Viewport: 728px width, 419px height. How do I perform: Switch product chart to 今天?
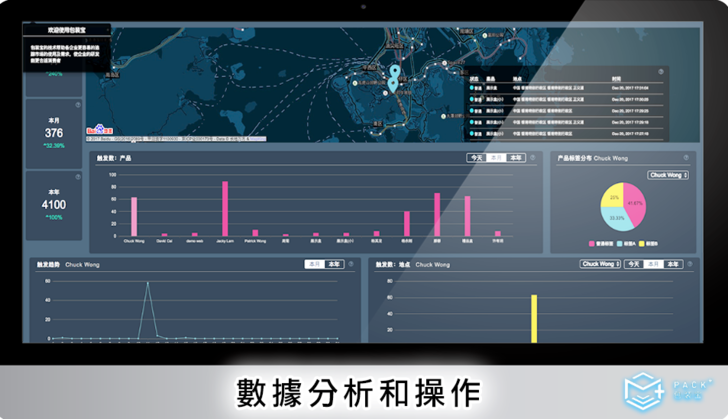pyautogui.click(x=477, y=158)
